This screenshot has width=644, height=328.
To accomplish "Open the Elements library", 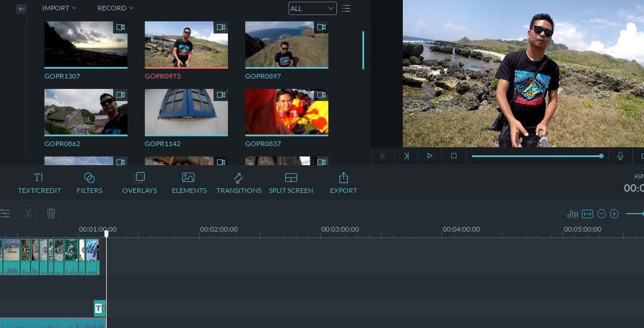I will [x=189, y=182].
